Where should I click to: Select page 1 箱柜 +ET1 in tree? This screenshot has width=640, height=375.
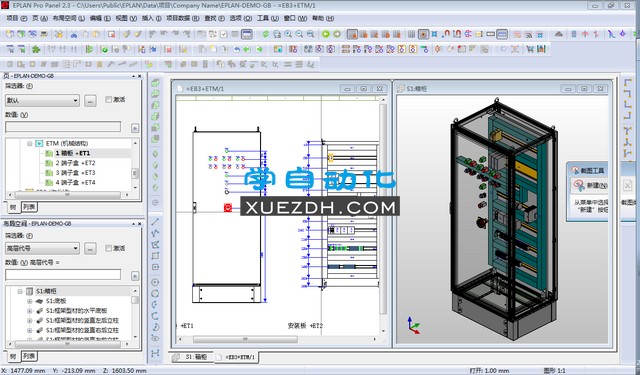pyautogui.click(x=73, y=153)
